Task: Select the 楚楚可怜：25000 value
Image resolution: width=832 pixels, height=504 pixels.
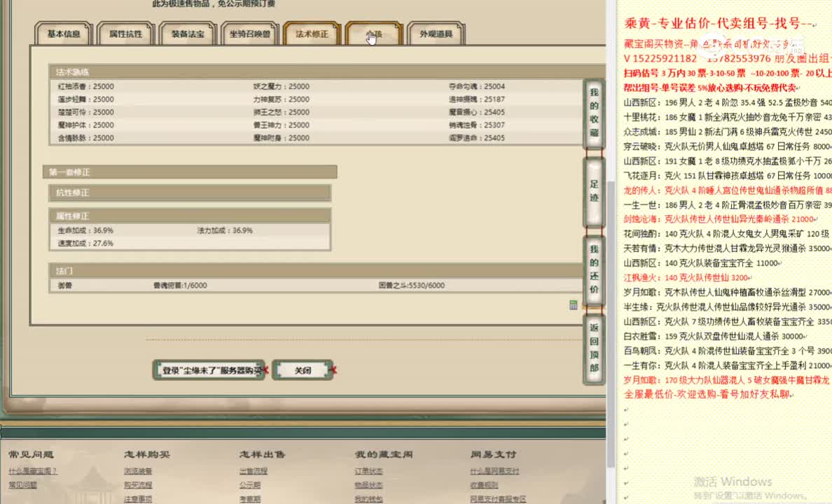Action: pos(86,112)
